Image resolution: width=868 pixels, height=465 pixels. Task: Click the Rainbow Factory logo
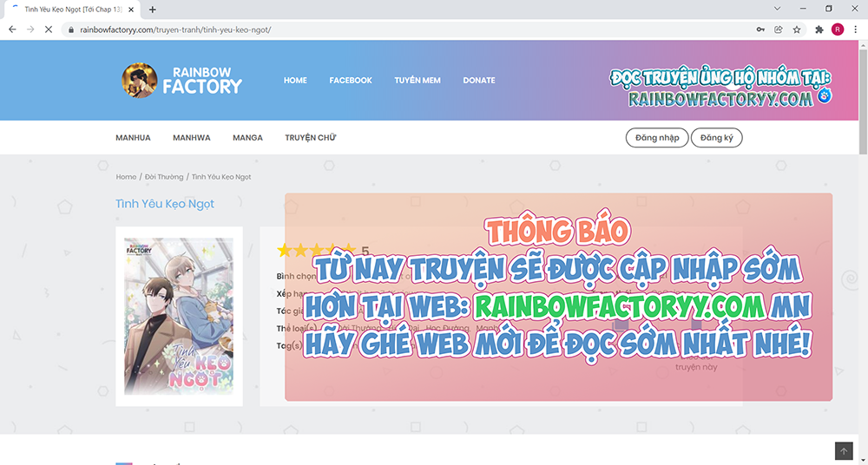[x=182, y=80]
